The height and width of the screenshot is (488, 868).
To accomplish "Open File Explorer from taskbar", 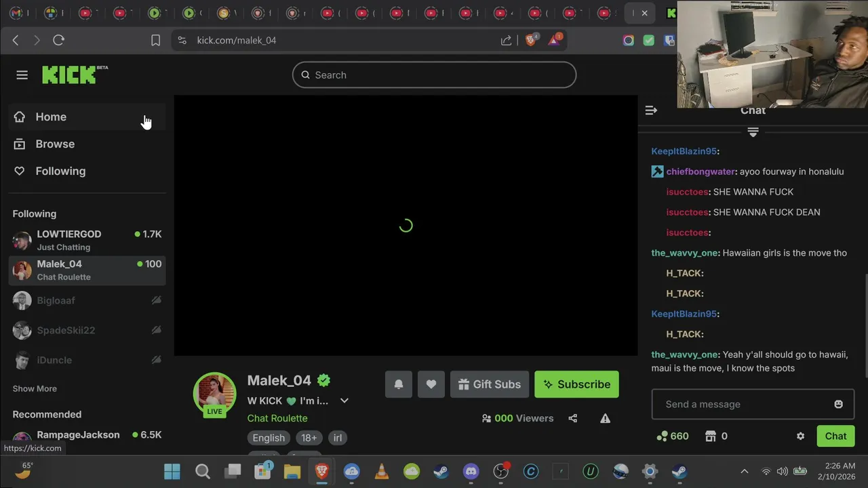I will click(292, 471).
